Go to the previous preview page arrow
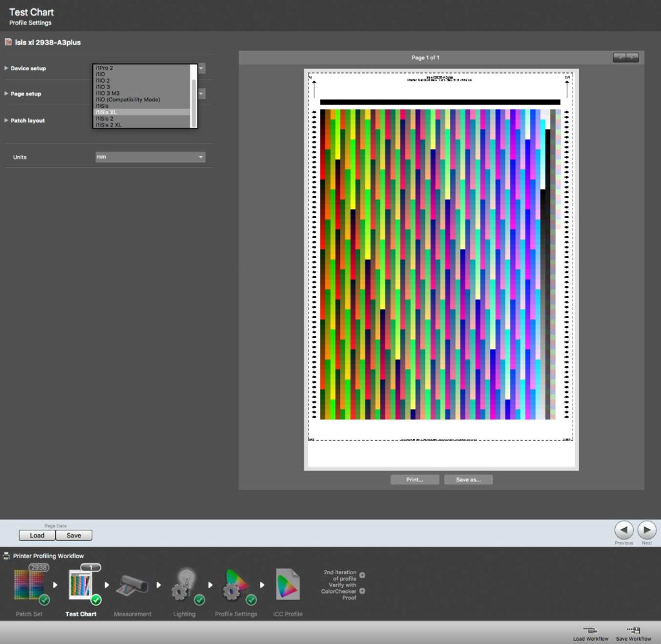The height and width of the screenshot is (644, 661). [x=620, y=57]
